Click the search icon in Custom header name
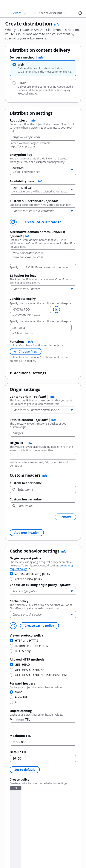 pos(14,489)
